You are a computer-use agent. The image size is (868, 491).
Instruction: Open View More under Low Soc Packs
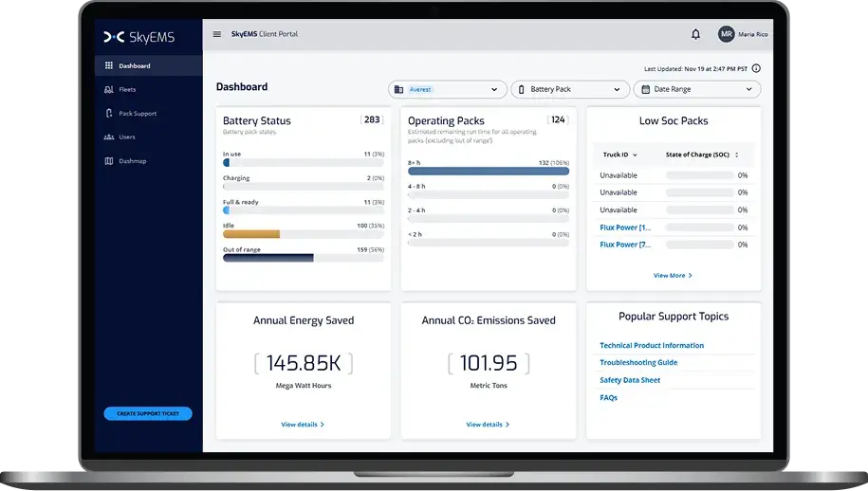tap(673, 275)
